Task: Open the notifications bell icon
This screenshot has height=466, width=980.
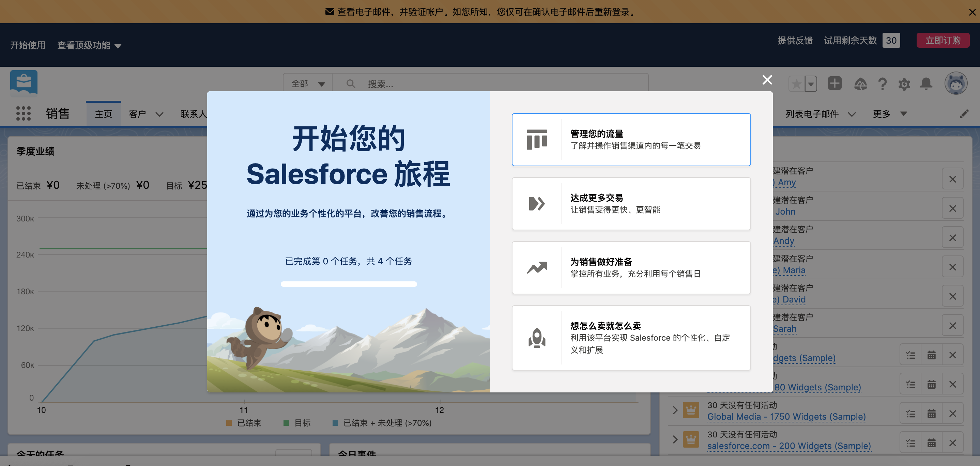Action: click(x=926, y=84)
